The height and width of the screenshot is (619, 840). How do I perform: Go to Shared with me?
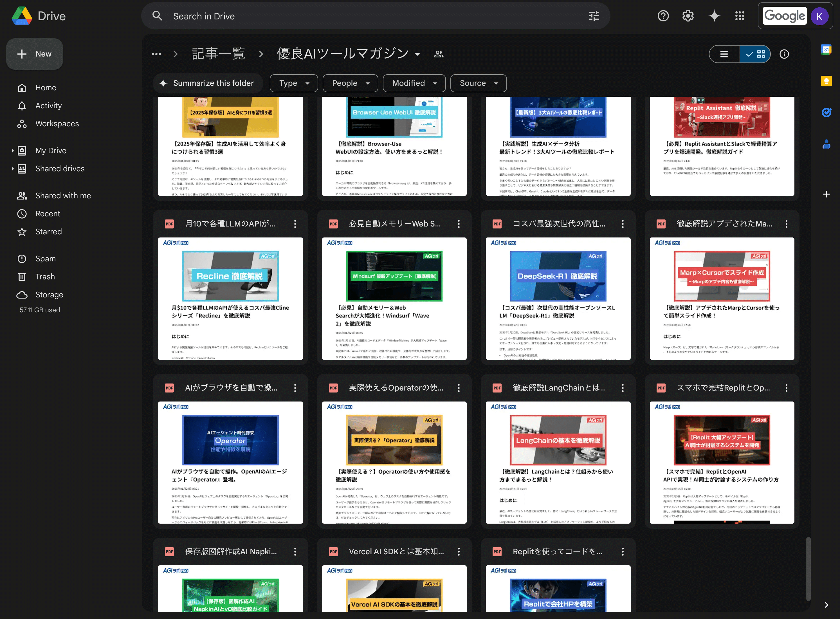click(x=63, y=196)
